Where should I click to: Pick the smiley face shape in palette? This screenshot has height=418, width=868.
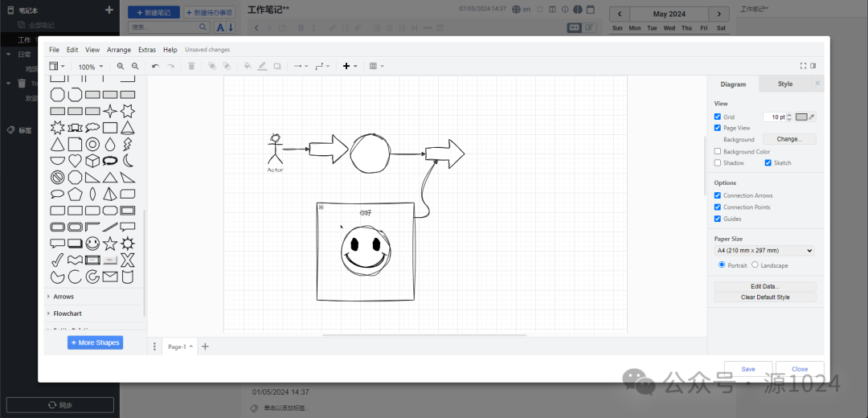[x=92, y=243]
